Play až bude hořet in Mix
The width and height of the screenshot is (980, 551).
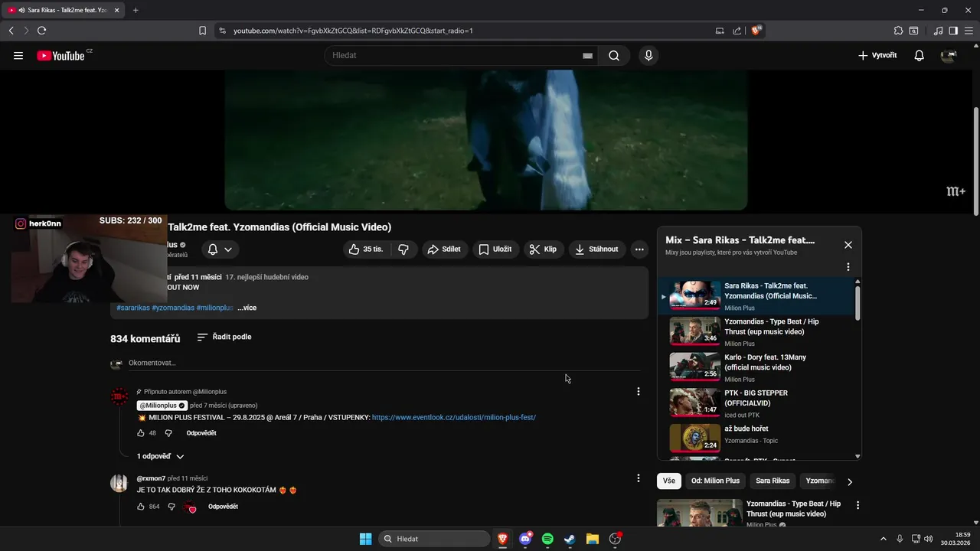(x=756, y=439)
